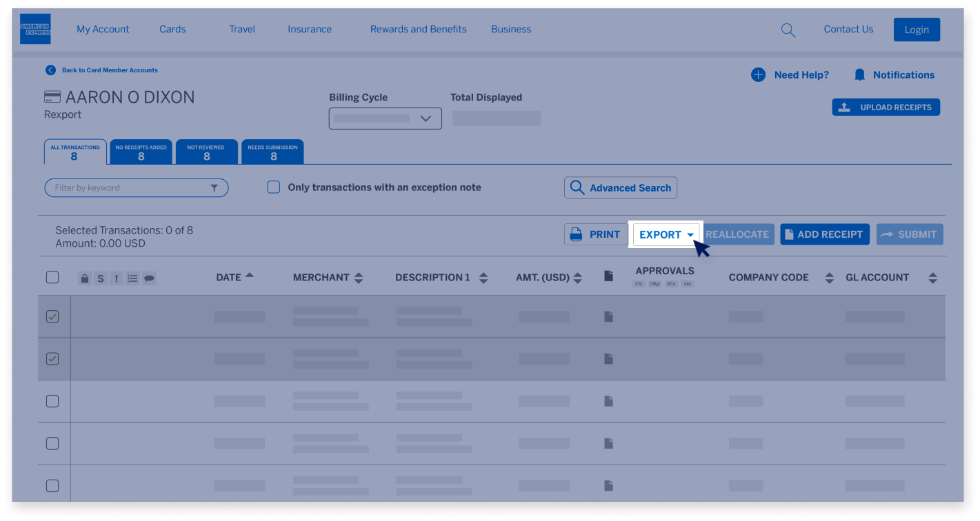Click the Need Help plus icon
Image resolution: width=980 pixels, height=521 pixels.
click(759, 74)
